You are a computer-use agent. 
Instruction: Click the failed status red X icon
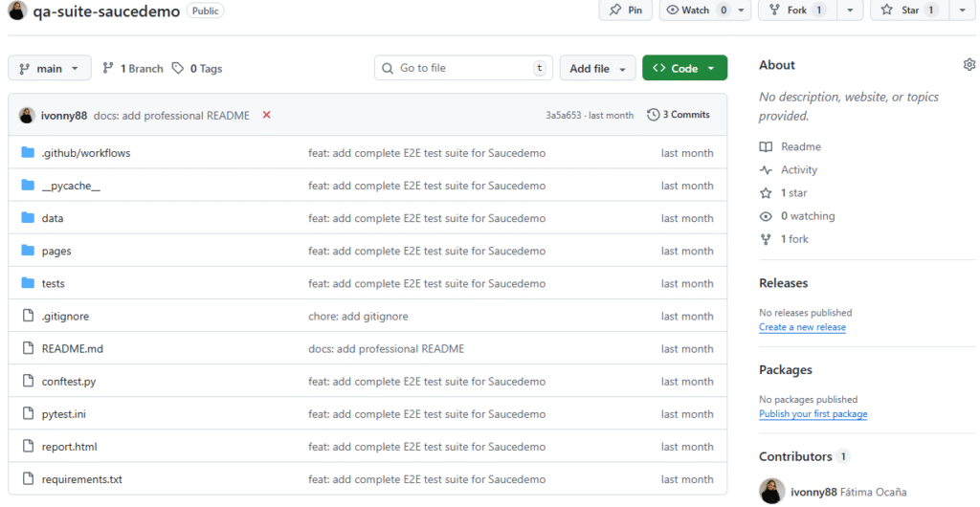pos(266,115)
